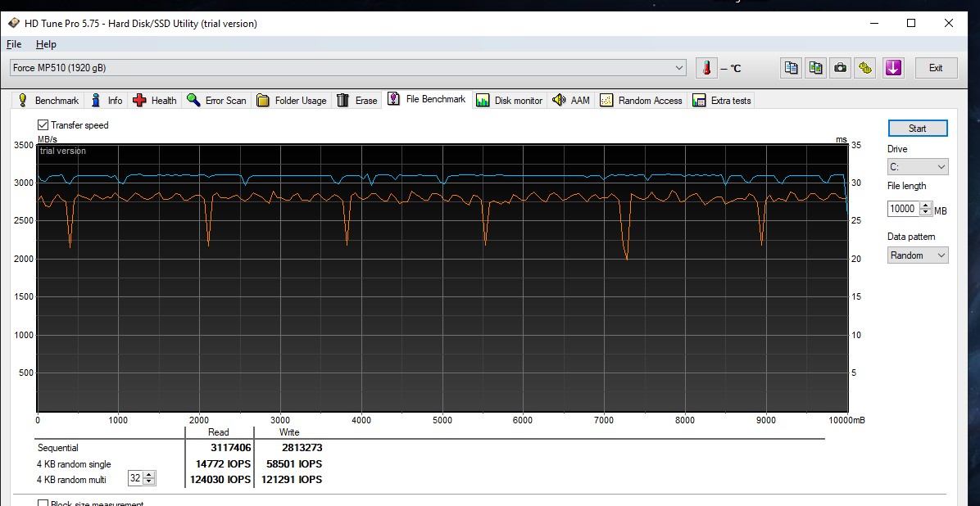Select the File Benchmark tab

click(427, 99)
